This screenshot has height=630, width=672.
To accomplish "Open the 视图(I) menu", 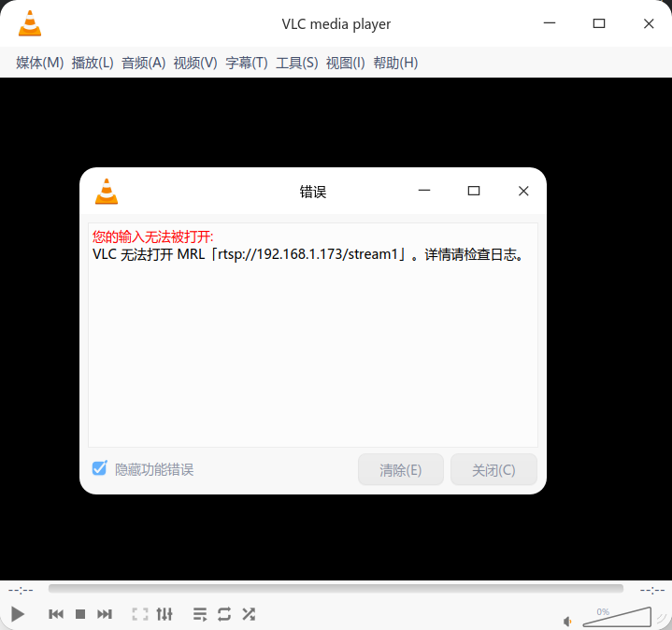I will tap(346, 63).
